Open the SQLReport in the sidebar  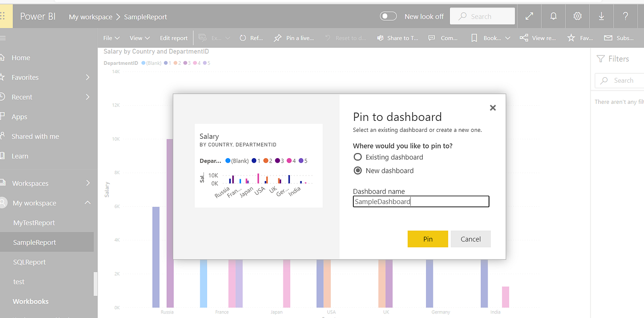(29, 261)
